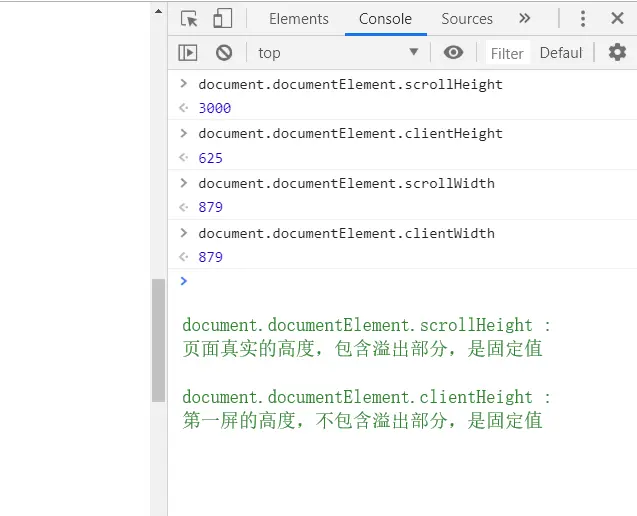Open the top context dropdown

click(338, 53)
